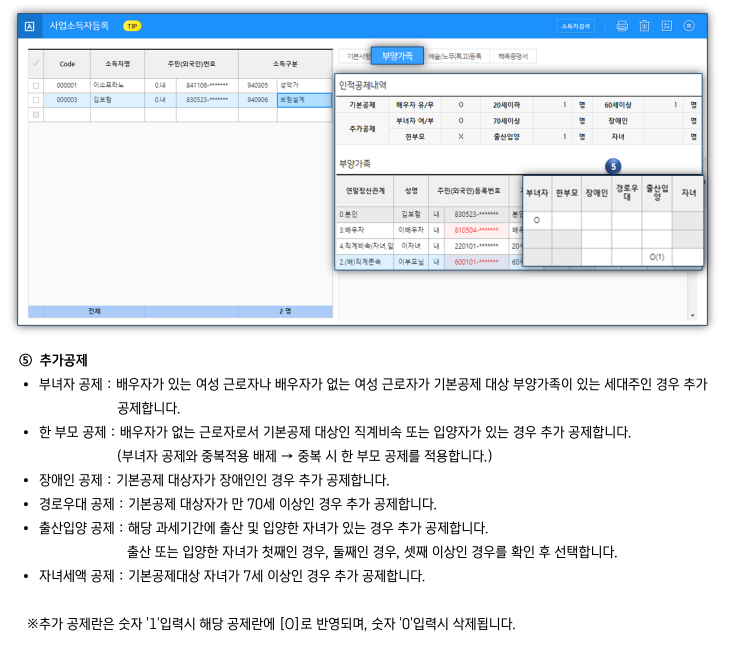Viewport: 733px width, 650px height.
Task: Click the print icon in the header
Action: [622, 26]
